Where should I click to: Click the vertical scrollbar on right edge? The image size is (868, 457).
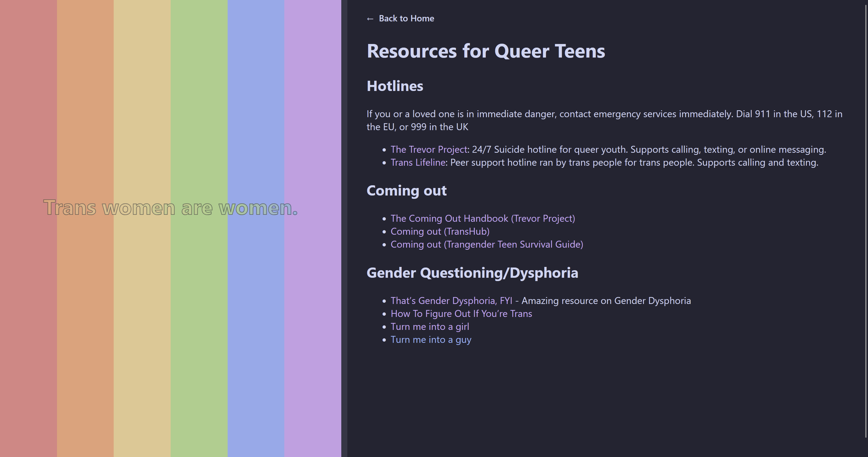(866, 219)
